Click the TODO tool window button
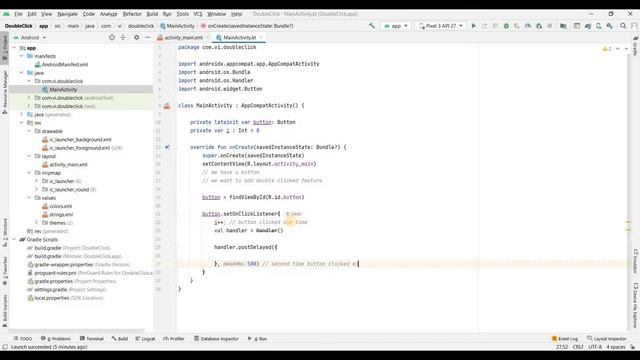 tap(22, 339)
